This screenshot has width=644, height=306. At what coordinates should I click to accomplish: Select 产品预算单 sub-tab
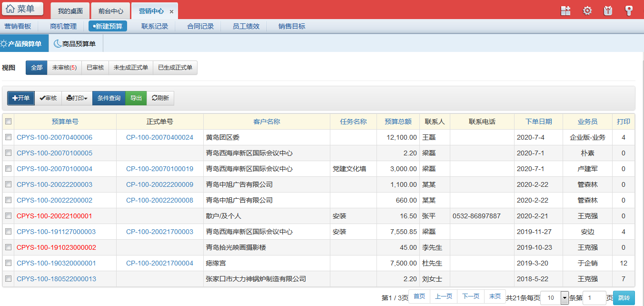tap(24, 43)
